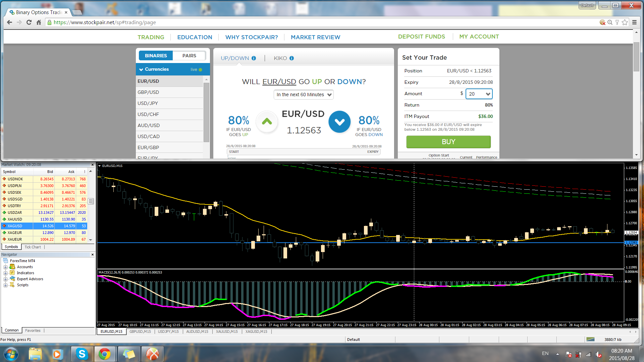Image resolution: width=644 pixels, height=362 pixels.
Task: Open MARKET REVIEW
Action: [316, 37]
